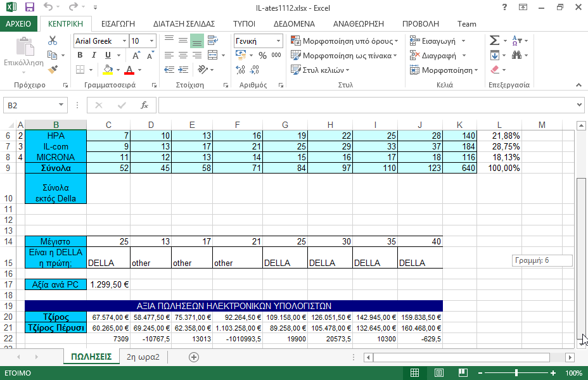Image resolution: width=588 pixels, height=380 pixels.
Task: Cut selection with the scissors icon
Action: pos(53,41)
